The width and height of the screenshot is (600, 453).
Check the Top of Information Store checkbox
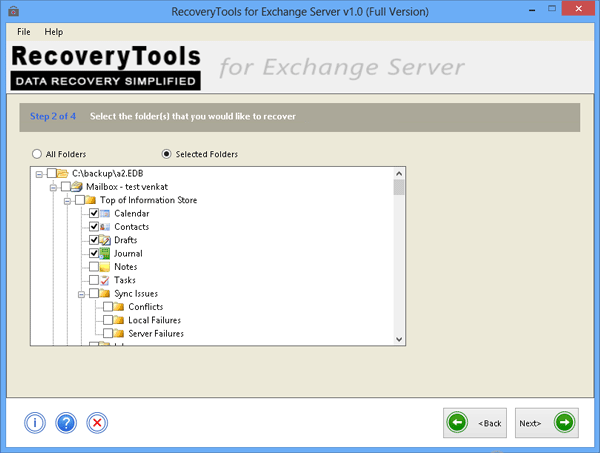point(80,200)
